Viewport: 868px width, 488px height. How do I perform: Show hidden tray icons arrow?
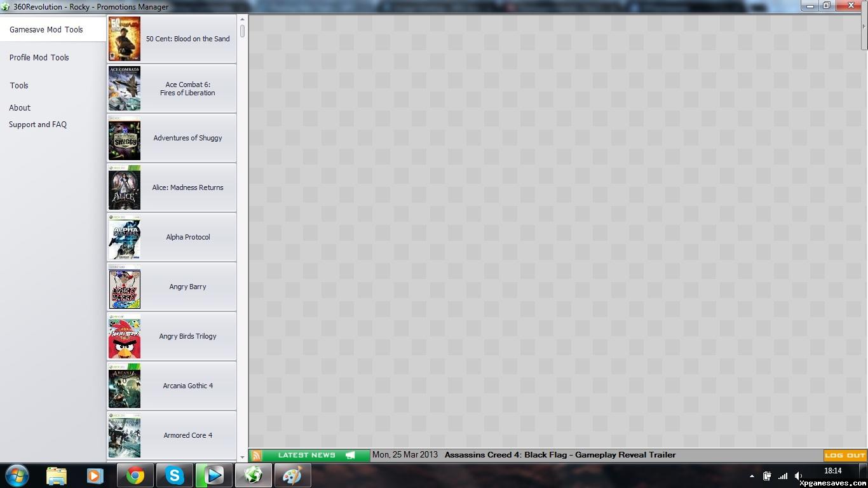pos(752,476)
